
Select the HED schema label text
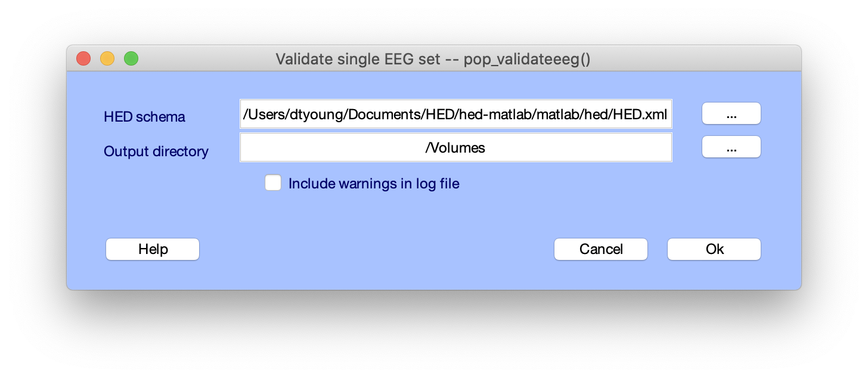coord(144,117)
